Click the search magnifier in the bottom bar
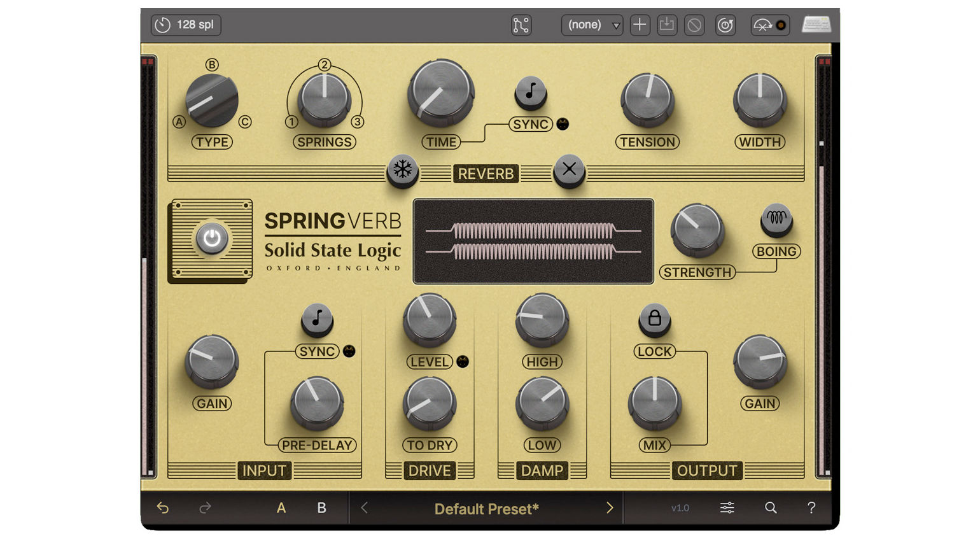The width and height of the screenshot is (980, 541). (770, 508)
